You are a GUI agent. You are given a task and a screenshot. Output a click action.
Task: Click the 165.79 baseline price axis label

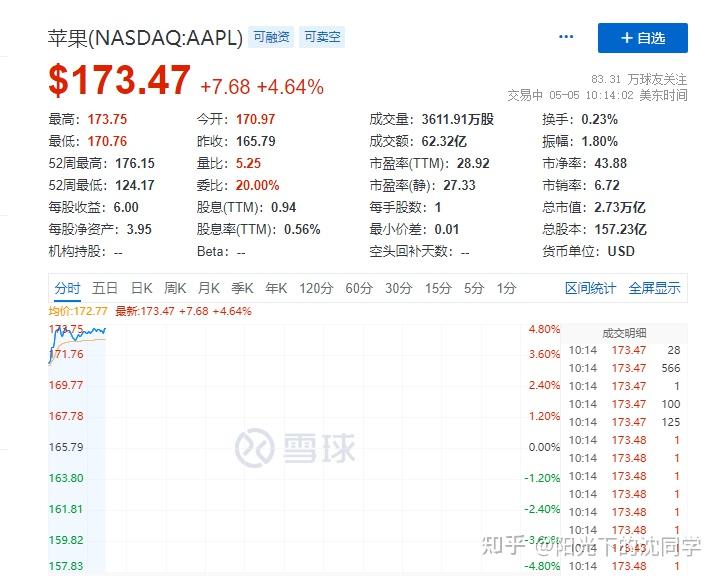66,447
